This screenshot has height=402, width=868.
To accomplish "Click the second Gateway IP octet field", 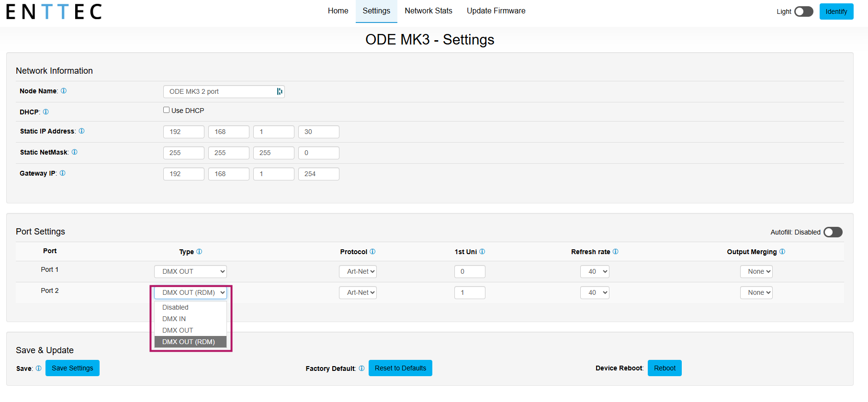I will (x=229, y=174).
